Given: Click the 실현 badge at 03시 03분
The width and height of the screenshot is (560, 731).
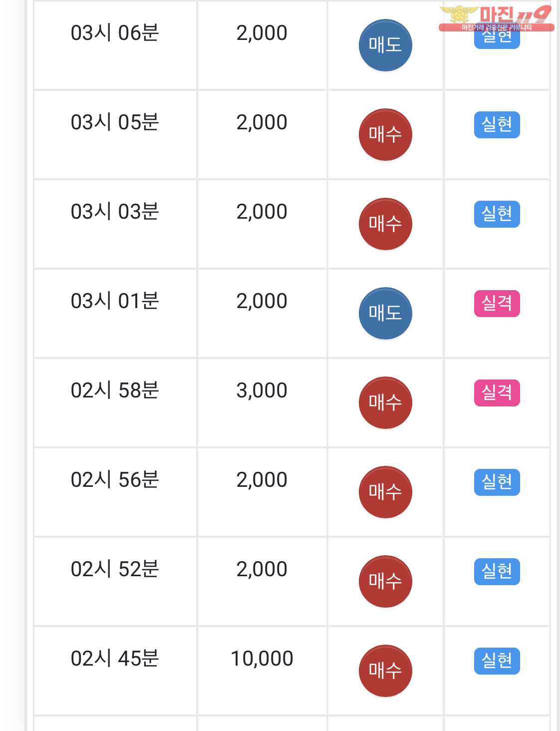Looking at the screenshot, I should coord(497,214).
